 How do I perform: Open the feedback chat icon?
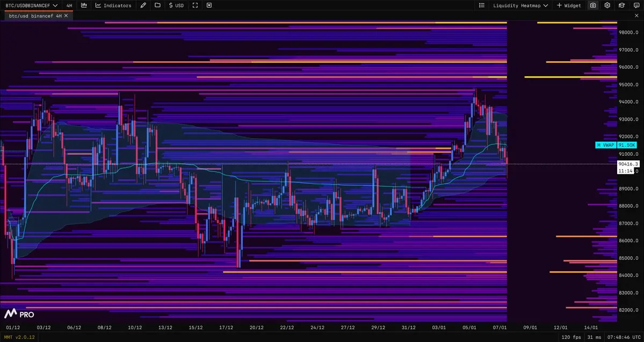(x=636, y=5)
